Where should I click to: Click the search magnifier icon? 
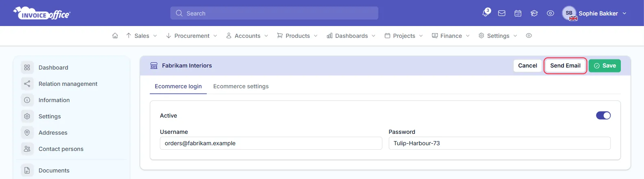[x=179, y=13]
